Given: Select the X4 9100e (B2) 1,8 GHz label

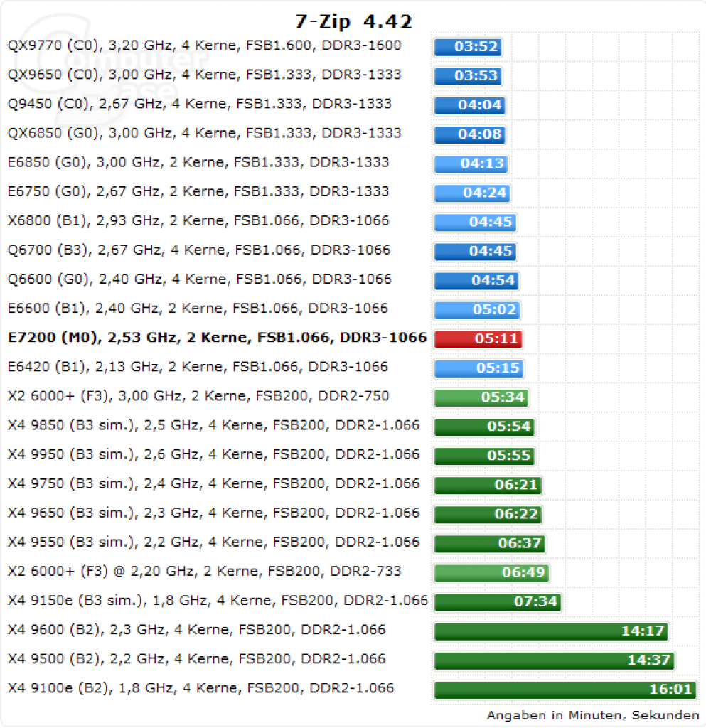Looking at the screenshot, I should tap(200, 688).
